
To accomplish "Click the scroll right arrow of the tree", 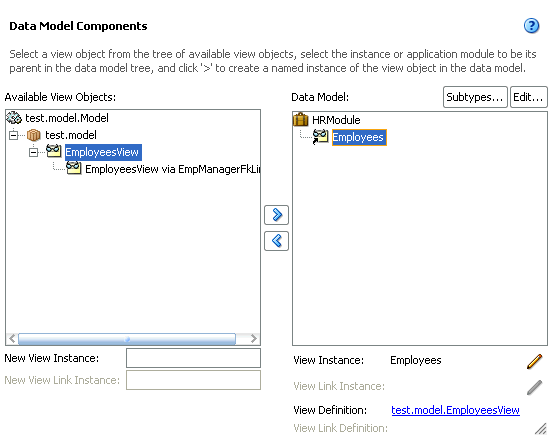I will pyautogui.click(x=253, y=339).
